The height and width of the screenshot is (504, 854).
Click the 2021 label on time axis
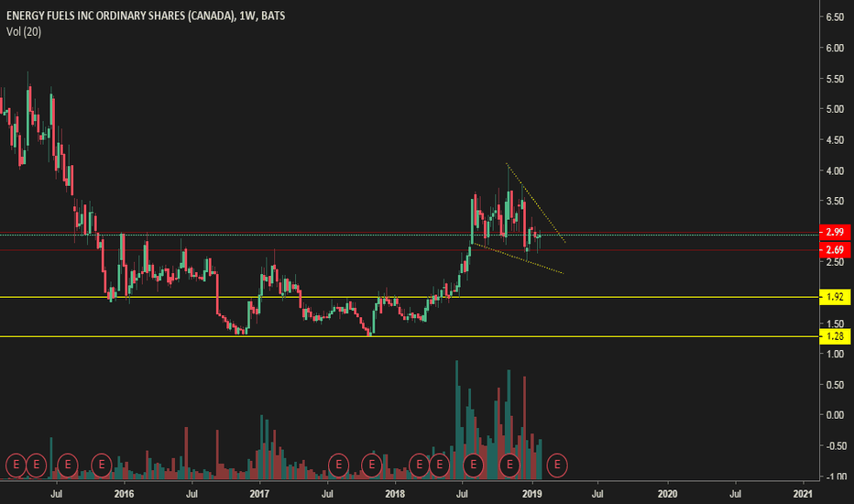[803, 494]
